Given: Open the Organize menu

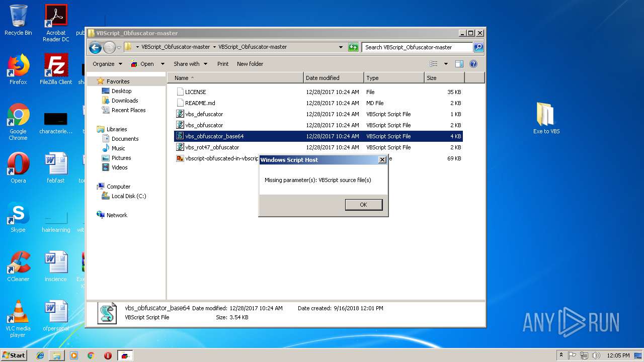Looking at the screenshot, I should [107, 64].
